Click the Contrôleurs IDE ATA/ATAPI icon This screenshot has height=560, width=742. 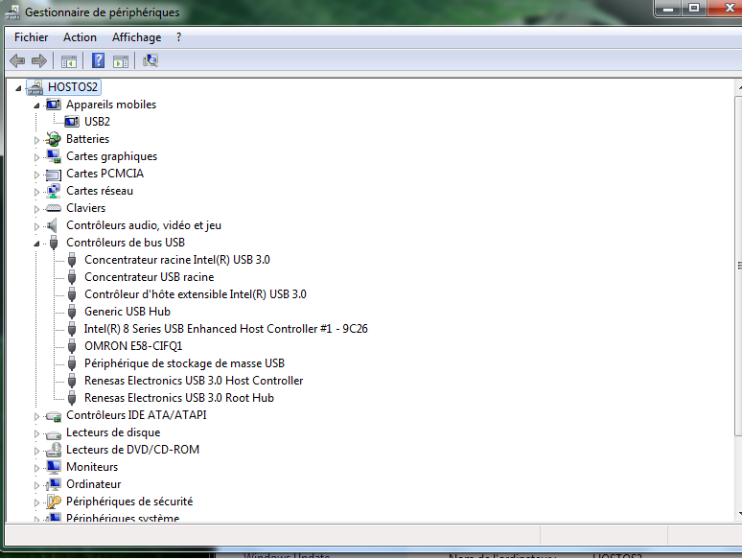pyautogui.click(x=53, y=416)
